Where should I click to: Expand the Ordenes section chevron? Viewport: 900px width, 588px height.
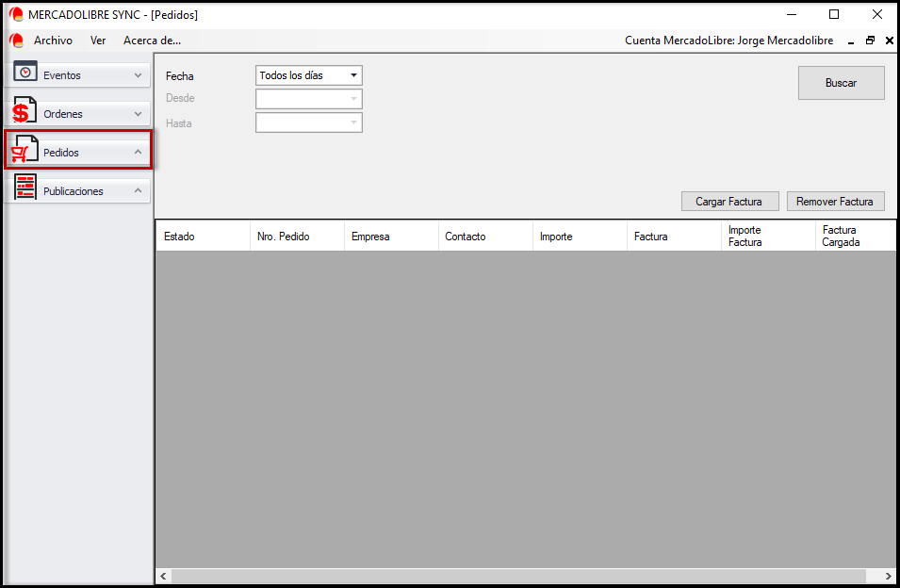point(138,114)
